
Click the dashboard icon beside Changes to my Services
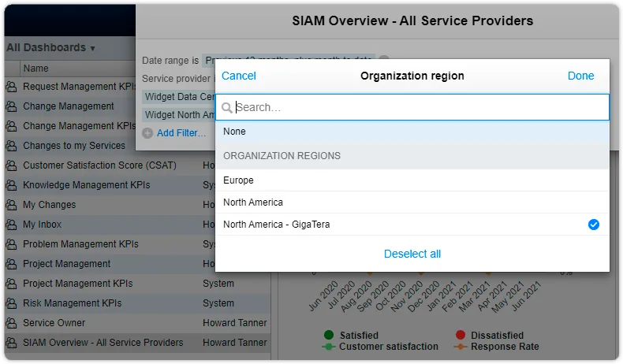tap(12, 146)
